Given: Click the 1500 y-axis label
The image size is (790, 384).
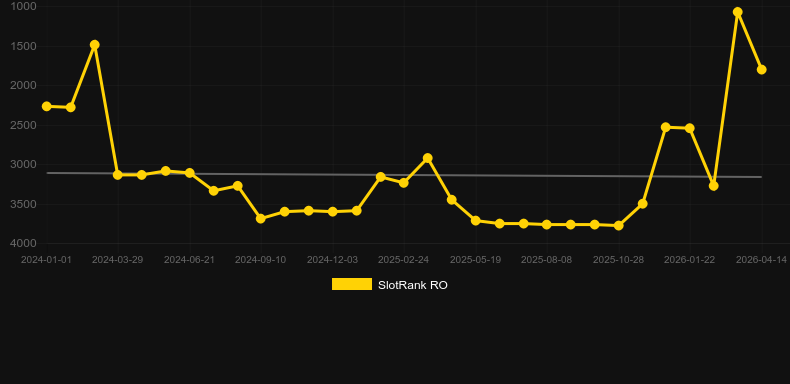Looking at the screenshot, I should coord(23,46).
